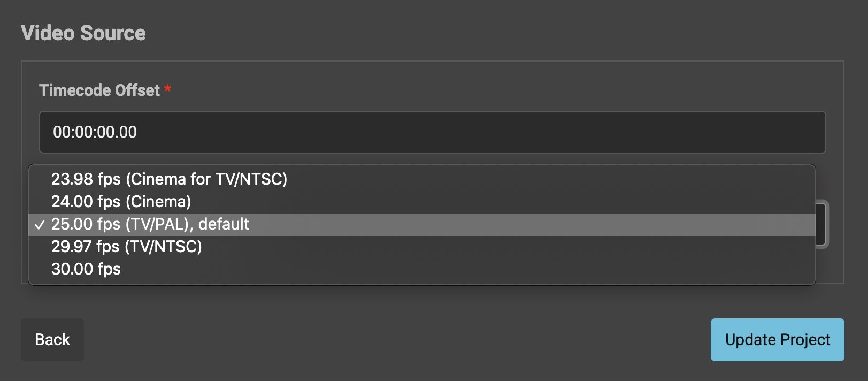
Task: Click the frame rate select box edge behind list
Action: (823, 224)
